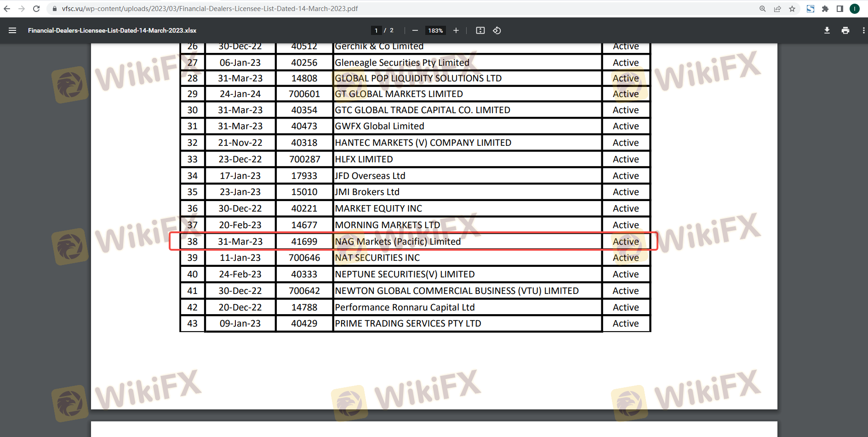Open the PDF sidebar menu
Image resolution: width=868 pixels, height=437 pixels.
12,30
